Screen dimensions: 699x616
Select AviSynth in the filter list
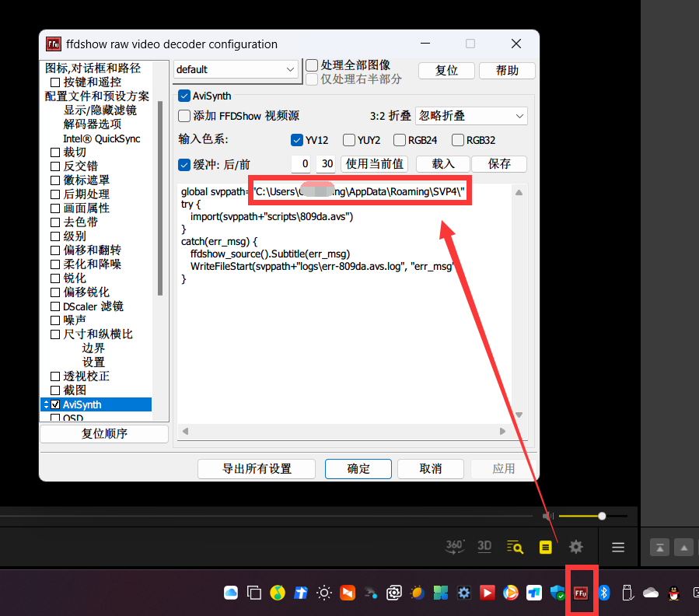click(82, 404)
